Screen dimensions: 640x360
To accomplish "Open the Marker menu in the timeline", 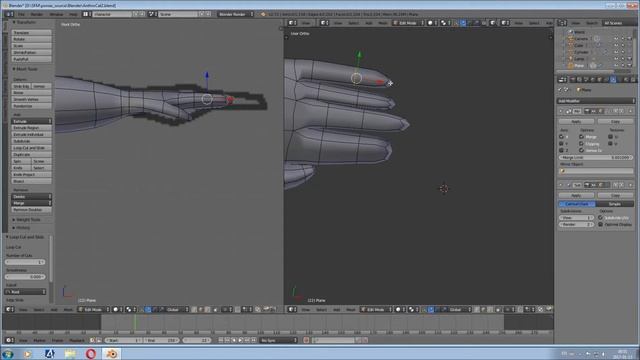I will (x=39, y=340).
